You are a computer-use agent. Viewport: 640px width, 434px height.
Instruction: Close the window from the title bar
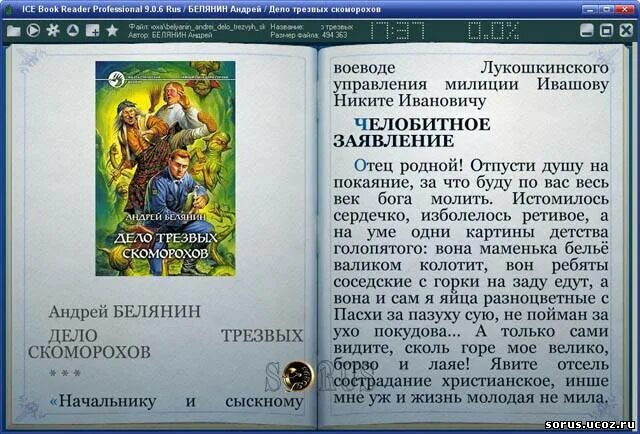tap(627, 9)
